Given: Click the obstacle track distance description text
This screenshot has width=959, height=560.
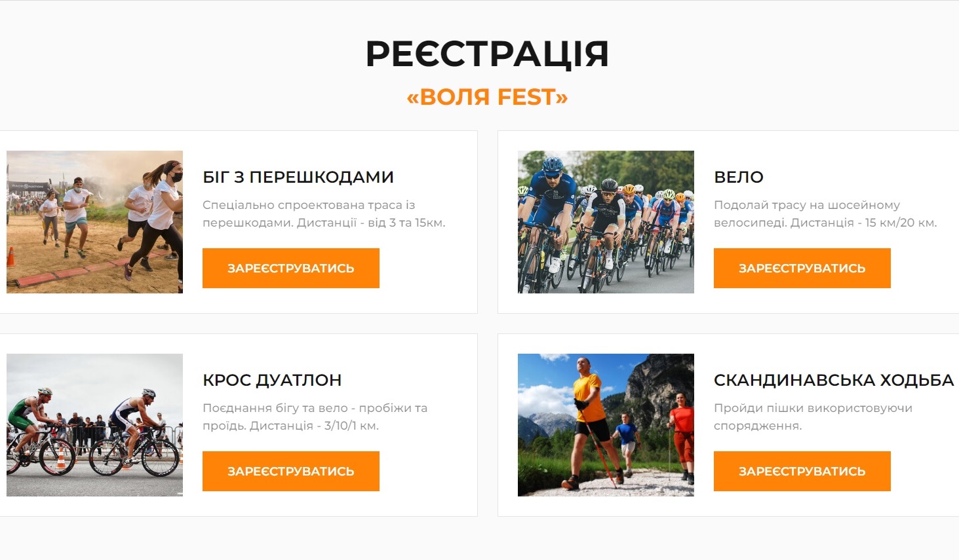Looking at the screenshot, I should point(324,214).
